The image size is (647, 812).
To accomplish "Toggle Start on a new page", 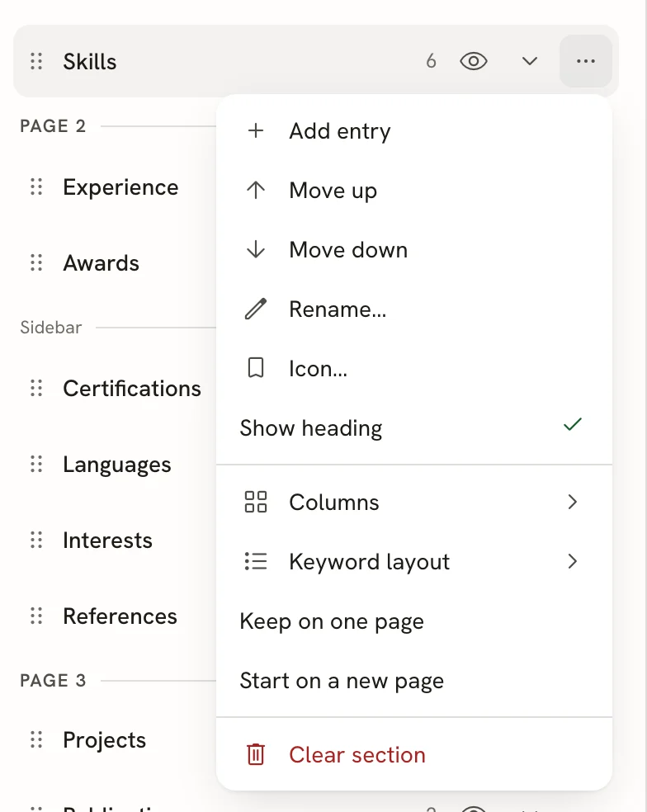I will (x=414, y=681).
